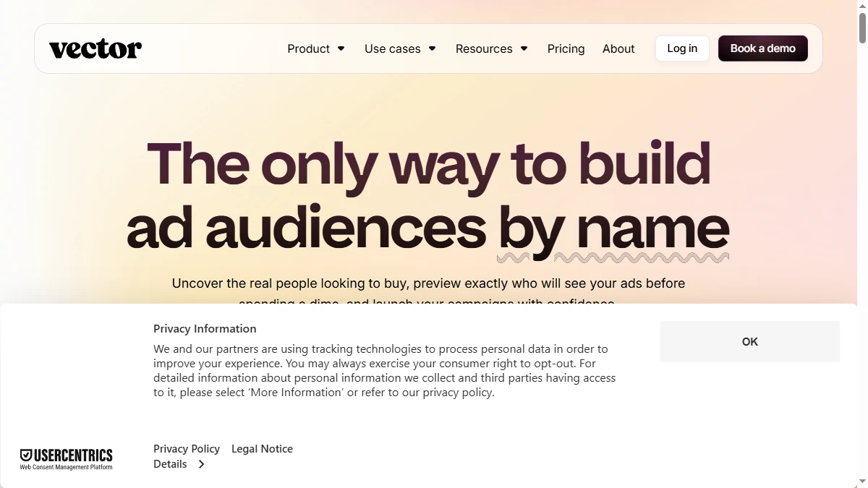Image resolution: width=868 pixels, height=488 pixels.
Task: Click the vertical scrollbar thumb
Action: [861, 29]
